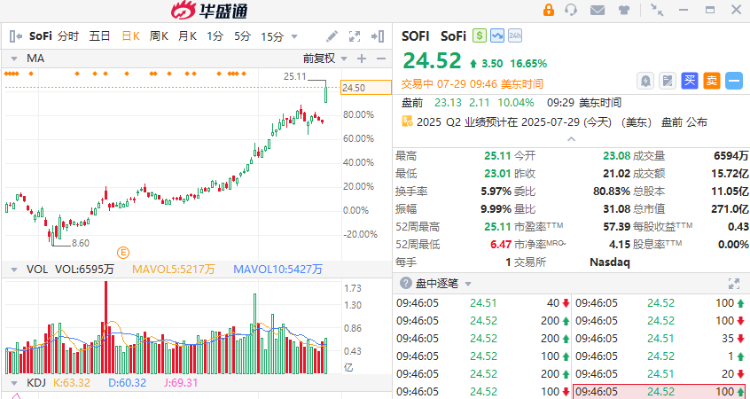The width and height of the screenshot is (750, 399).
Task: Click the orange Sell (卖) button
Action: pyautogui.click(x=711, y=81)
